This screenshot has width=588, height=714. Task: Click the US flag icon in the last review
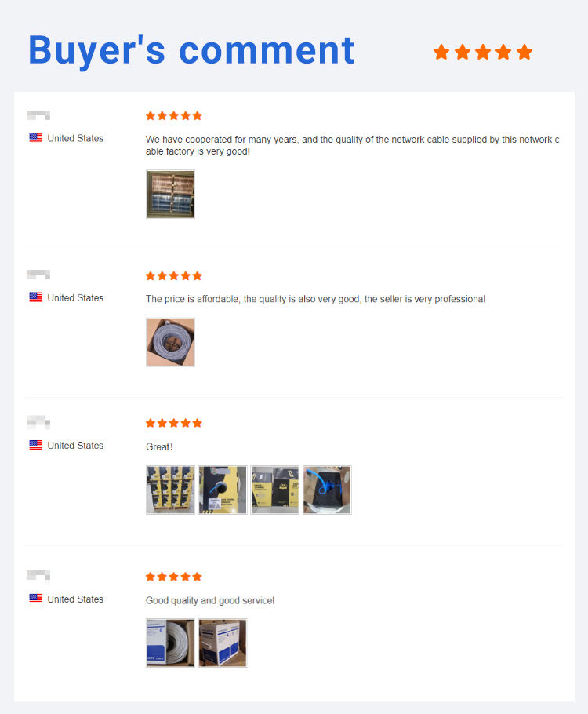pos(36,599)
